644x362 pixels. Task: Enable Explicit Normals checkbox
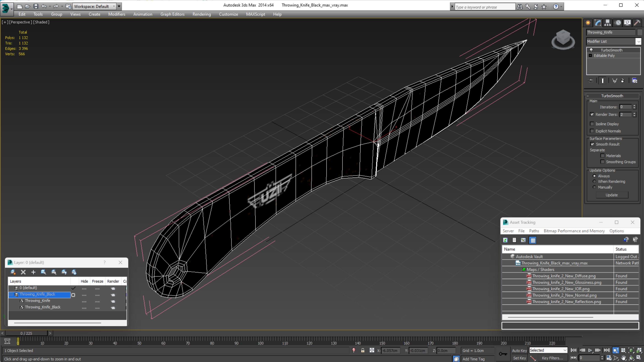[592, 131]
